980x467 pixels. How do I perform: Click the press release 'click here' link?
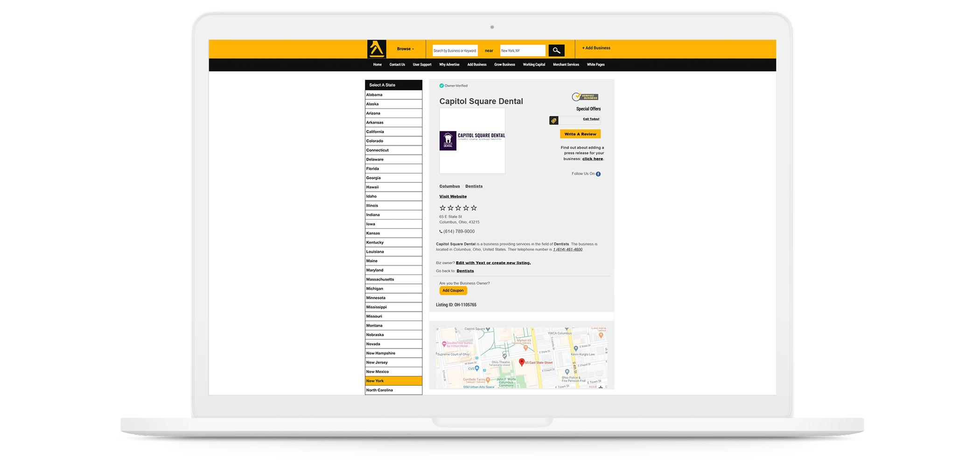pos(592,159)
